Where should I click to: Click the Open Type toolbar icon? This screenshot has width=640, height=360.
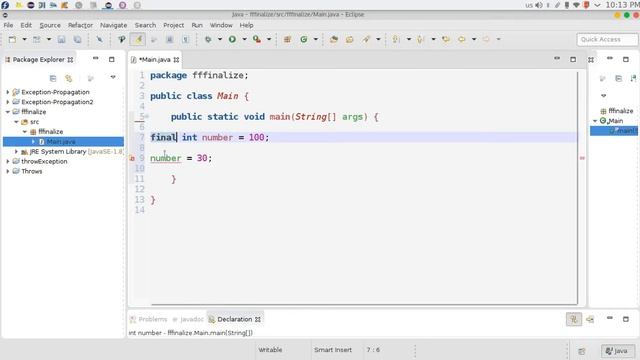(x=334, y=39)
